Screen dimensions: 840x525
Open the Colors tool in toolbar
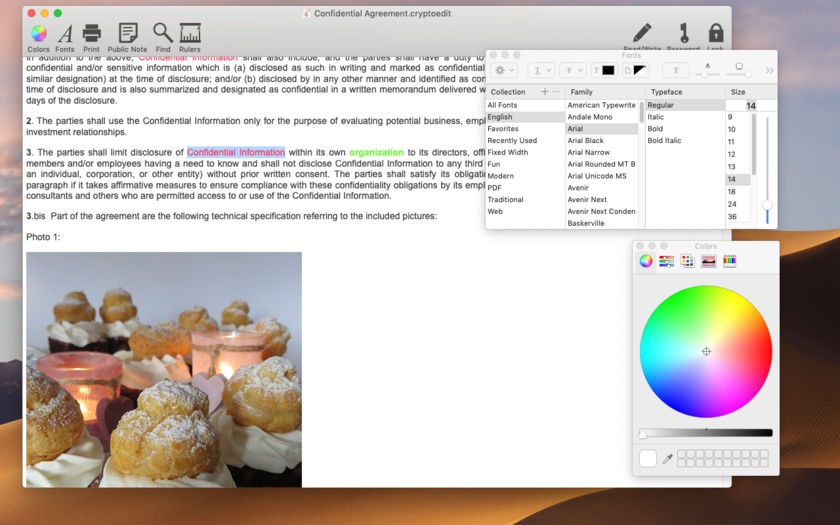pyautogui.click(x=38, y=35)
